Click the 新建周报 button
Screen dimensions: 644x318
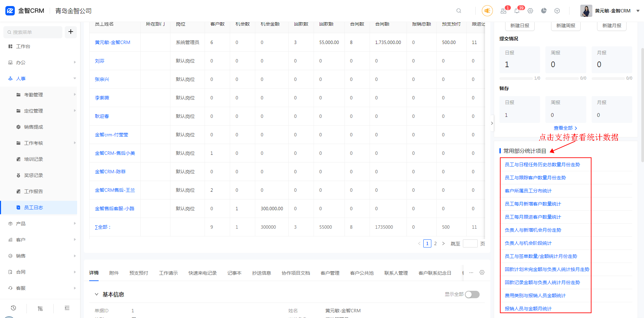tap(566, 26)
